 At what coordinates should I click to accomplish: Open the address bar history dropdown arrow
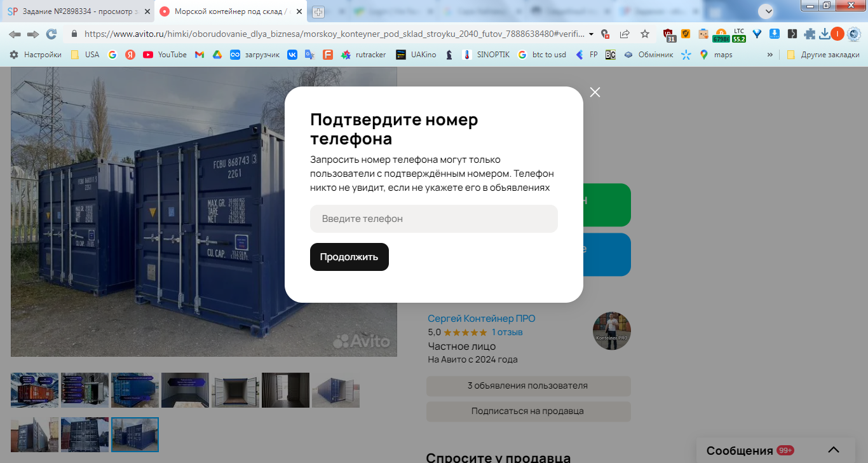tap(592, 34)
